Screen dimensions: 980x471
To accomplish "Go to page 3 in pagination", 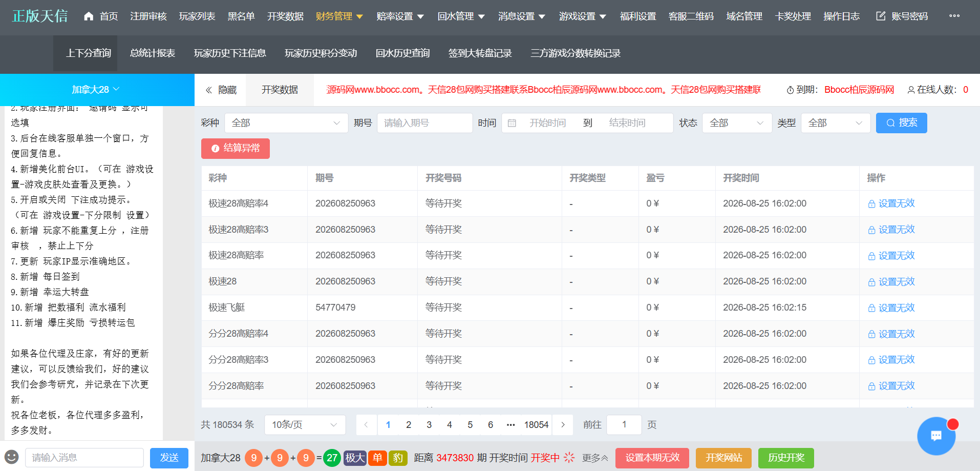I will pos(429,425).
